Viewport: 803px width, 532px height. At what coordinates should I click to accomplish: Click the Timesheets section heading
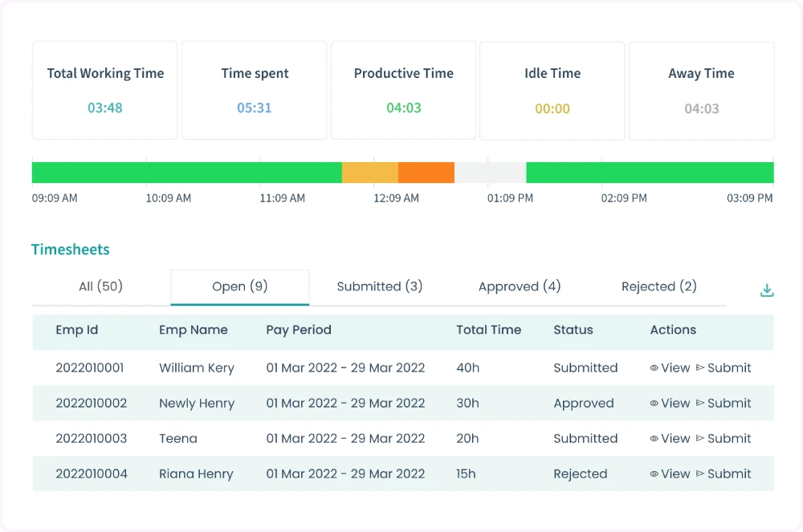[71, 249]
